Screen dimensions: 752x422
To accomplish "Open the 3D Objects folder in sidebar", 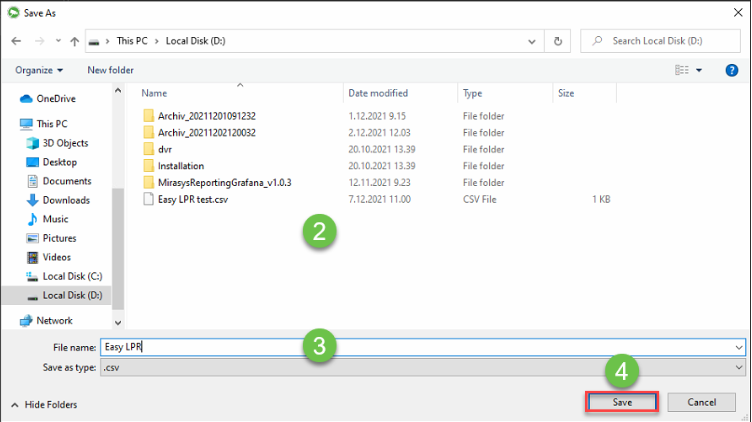I will click(64, 143).
